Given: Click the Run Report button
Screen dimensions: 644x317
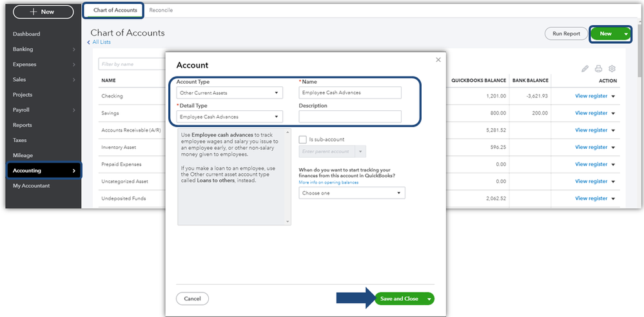Looking at the screenshot, I should [566, 34].
